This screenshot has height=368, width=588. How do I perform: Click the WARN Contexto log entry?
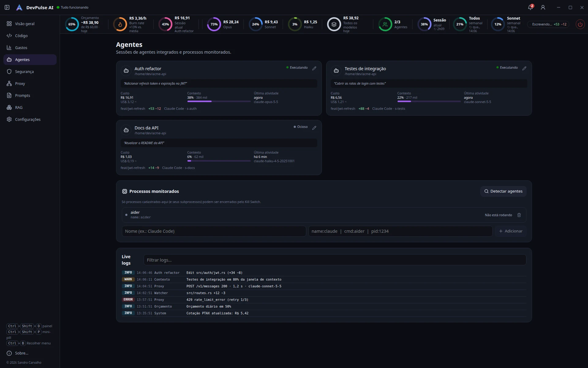[x=324, y=279]
